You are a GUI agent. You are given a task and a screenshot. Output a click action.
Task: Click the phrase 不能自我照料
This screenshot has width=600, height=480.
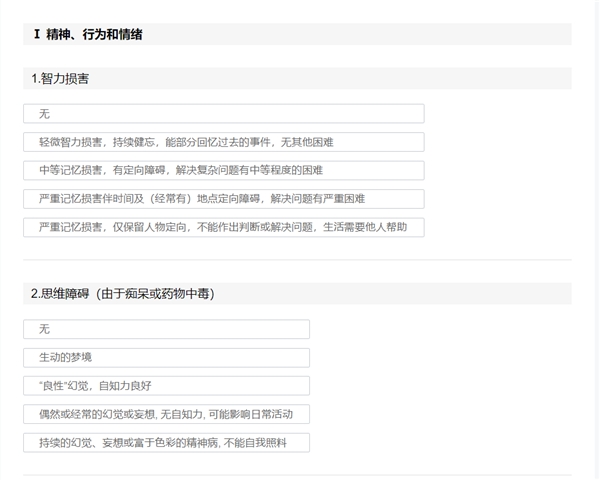pyautogui.click(x=255, y=442)
